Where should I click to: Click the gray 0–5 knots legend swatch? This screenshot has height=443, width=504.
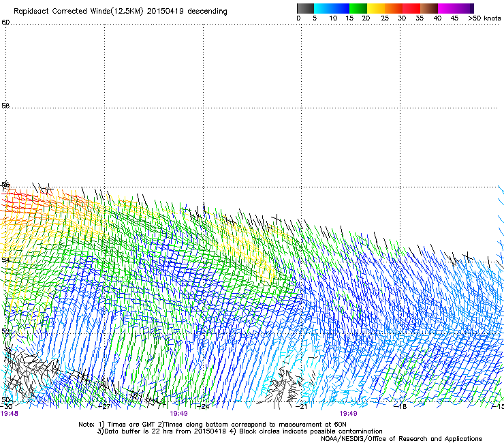(305, 8)
